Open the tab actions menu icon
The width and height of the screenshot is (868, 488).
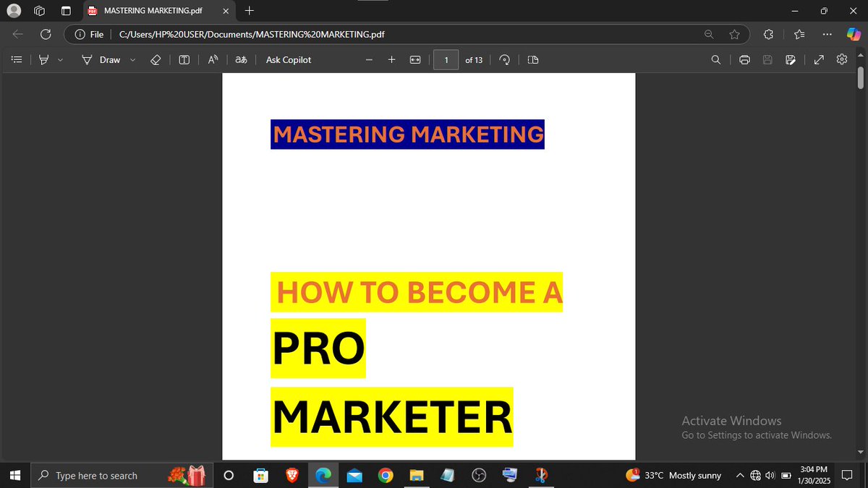(x=66, y=11)
